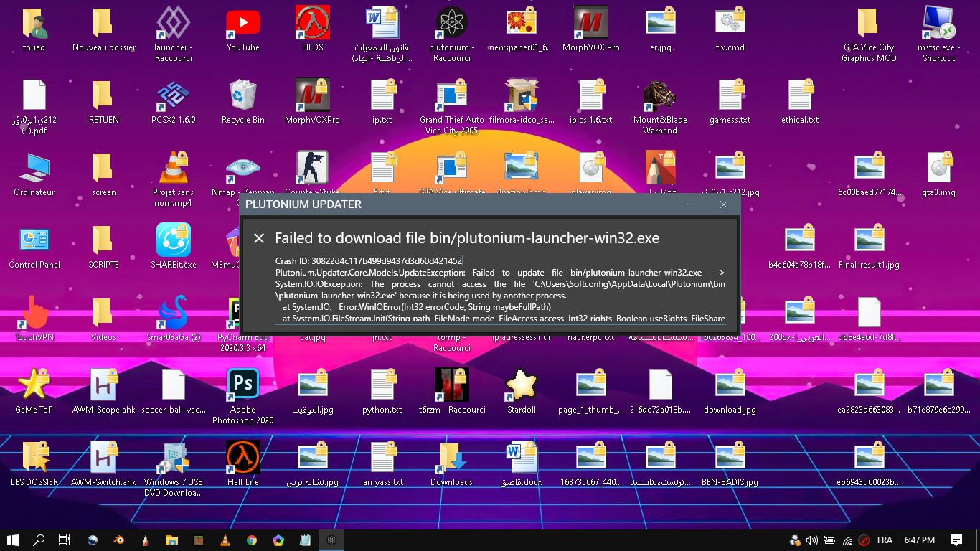
Task: Open the Minecraft block taskbar icon
Action: pyautogui.click(x=199, y=540)
